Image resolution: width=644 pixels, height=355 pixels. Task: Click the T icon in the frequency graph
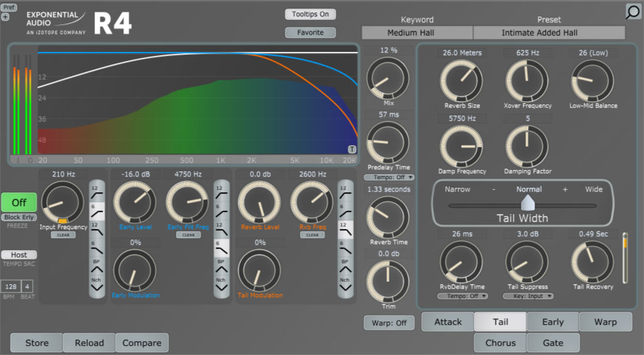pyautogui.click(x=352, y=149)
